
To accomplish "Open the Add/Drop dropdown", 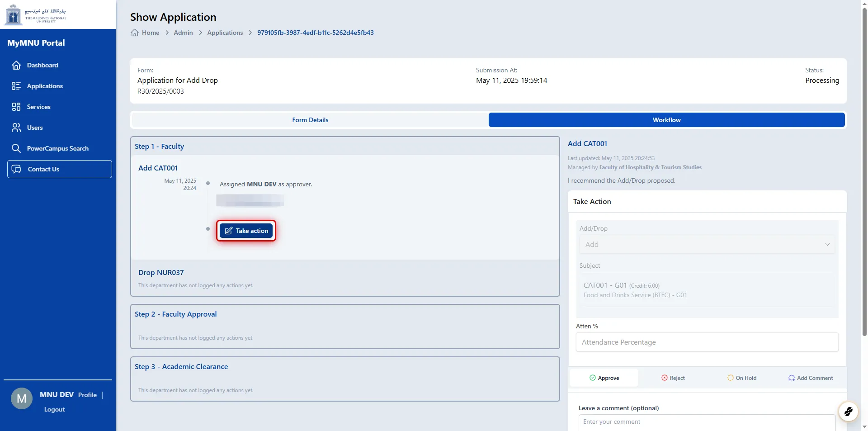I will [x=707, y=244].
